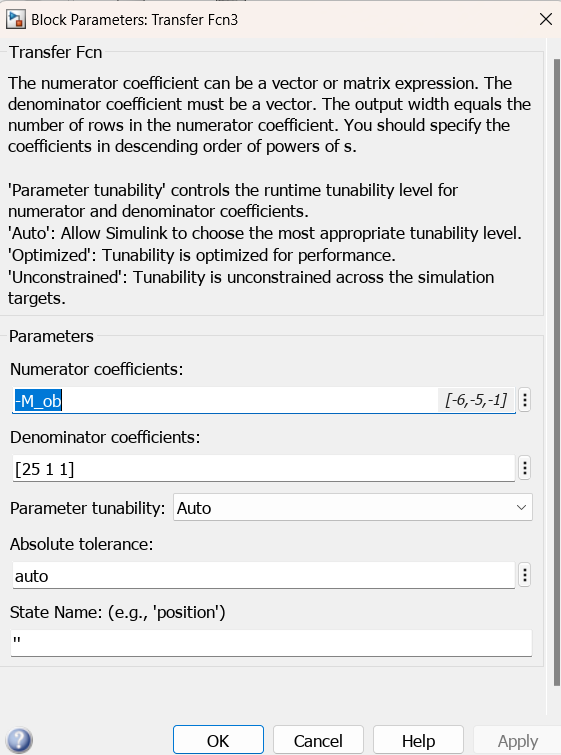
Task: Open the Parameter tunability combo box showing Auto
Action: coord(352,508)
